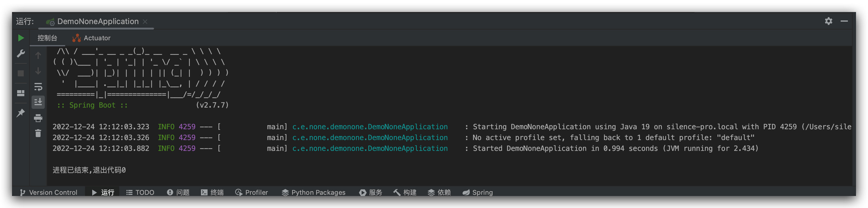This screenshot has width=868, height=208.
Task: Click the '运行:' panel label
Action: coord(25,22)
